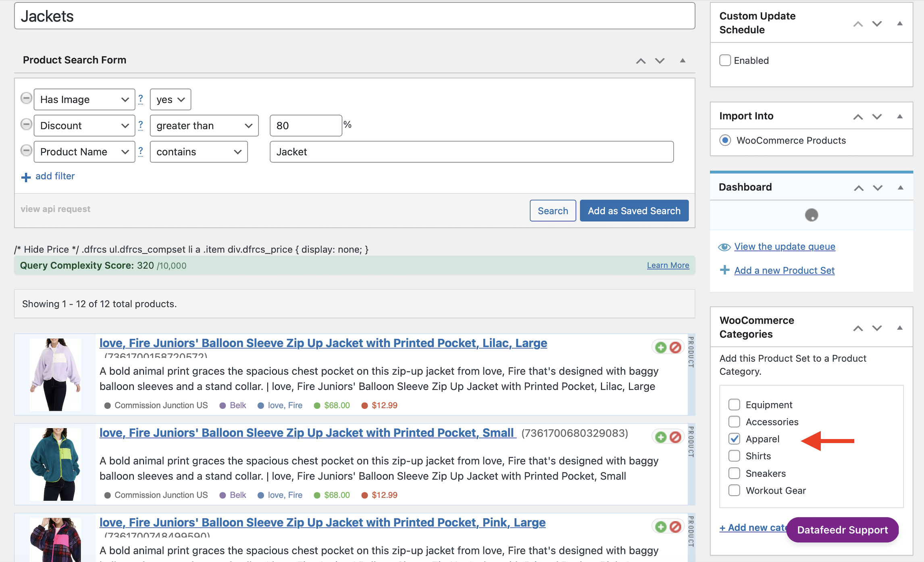
Task: Collapse the Custom Update Schedule panel
Action: pos(900,23)
